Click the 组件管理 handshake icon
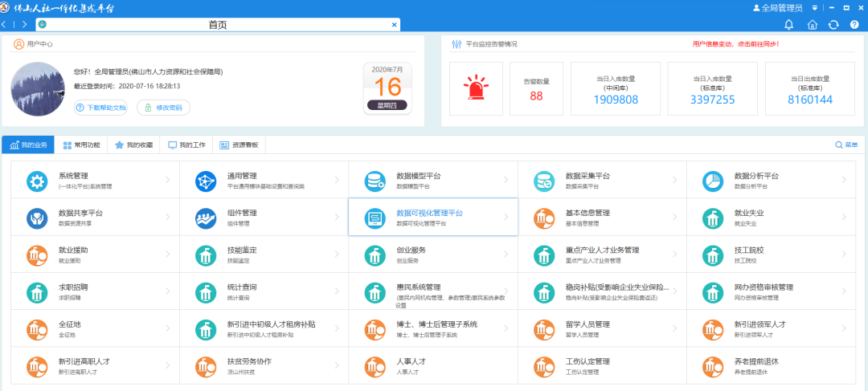This screenshot has width=868, height=391. point(206,218)
